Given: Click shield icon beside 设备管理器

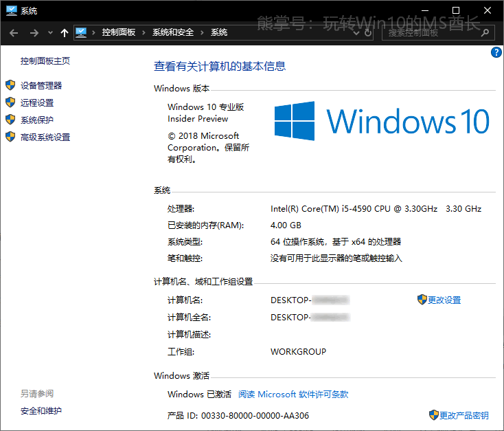Looking at the screenshot, I should pos(10,85).
